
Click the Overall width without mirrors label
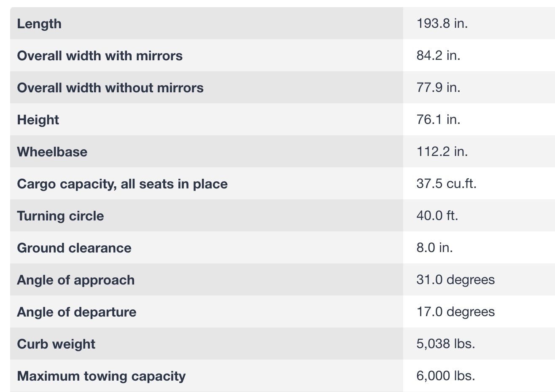(x=110, y=88)
